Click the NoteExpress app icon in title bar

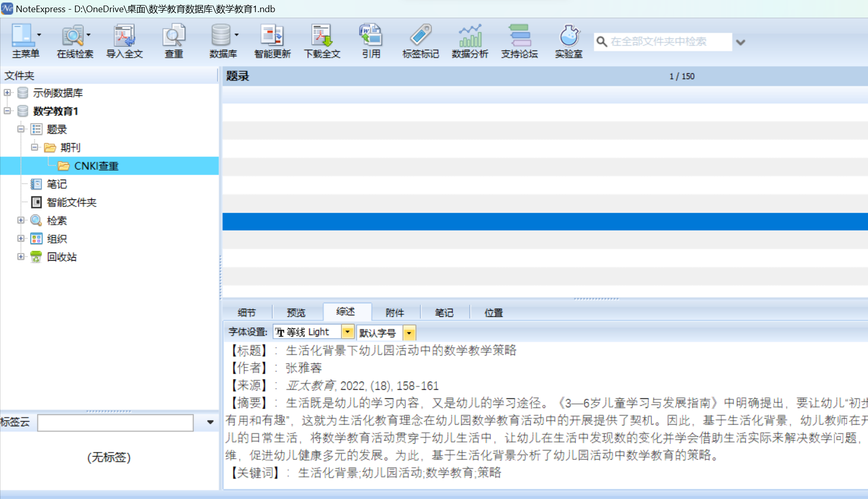tap(7, 9)
